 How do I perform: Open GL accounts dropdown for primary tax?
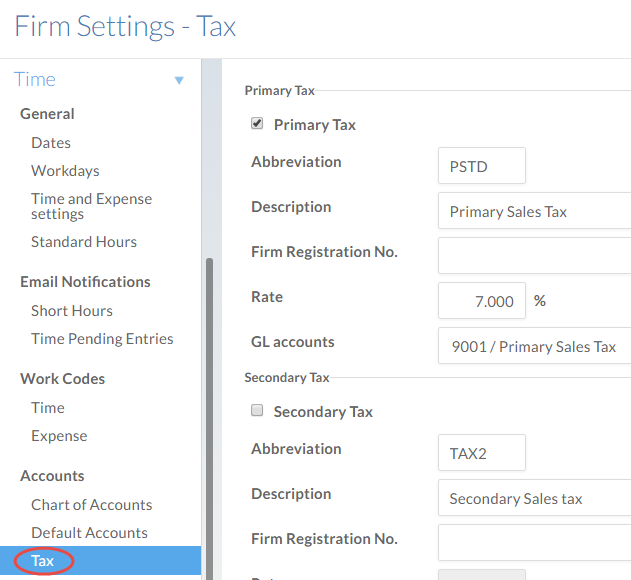tap(534, 347)
